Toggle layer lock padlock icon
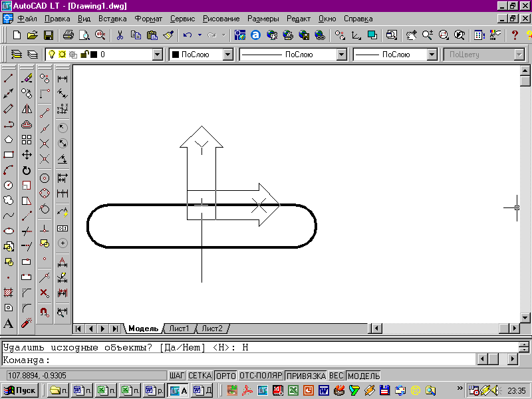This screenshot has height=399, width=532. (84, 55)
